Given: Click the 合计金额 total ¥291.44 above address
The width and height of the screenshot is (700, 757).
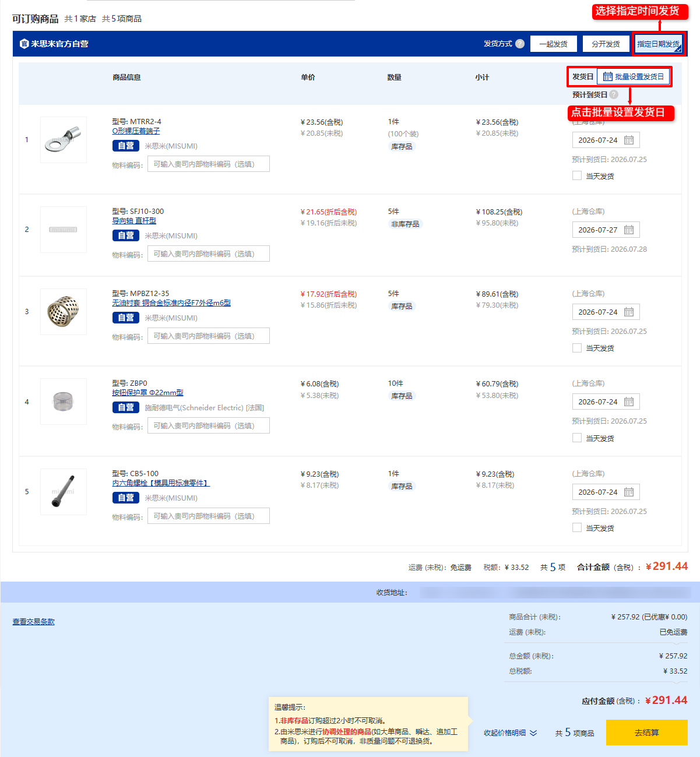Looking at the screenshot, I should point(667,566).
